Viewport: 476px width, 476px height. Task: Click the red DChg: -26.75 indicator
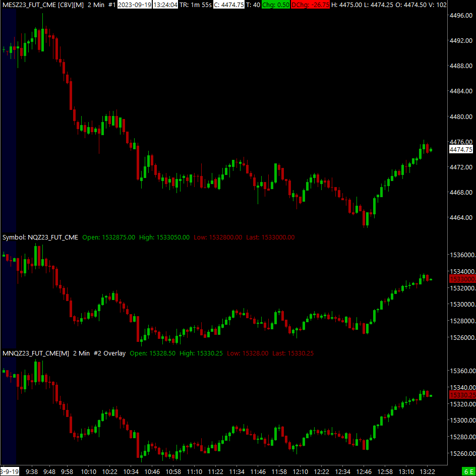click(310, 5)
